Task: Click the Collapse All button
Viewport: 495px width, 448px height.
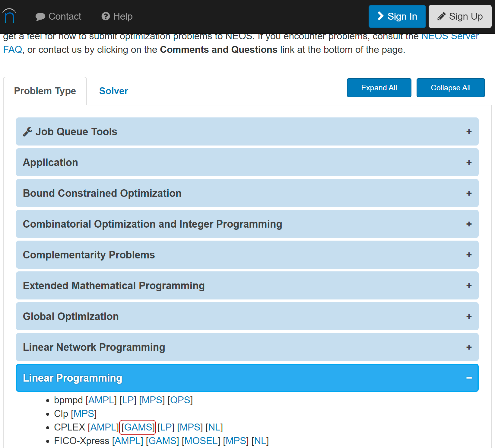Action: 451,88
